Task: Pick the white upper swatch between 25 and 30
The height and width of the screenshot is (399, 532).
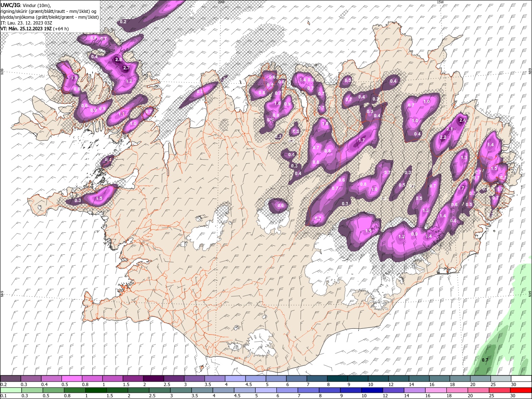Action: click(500, 379)
